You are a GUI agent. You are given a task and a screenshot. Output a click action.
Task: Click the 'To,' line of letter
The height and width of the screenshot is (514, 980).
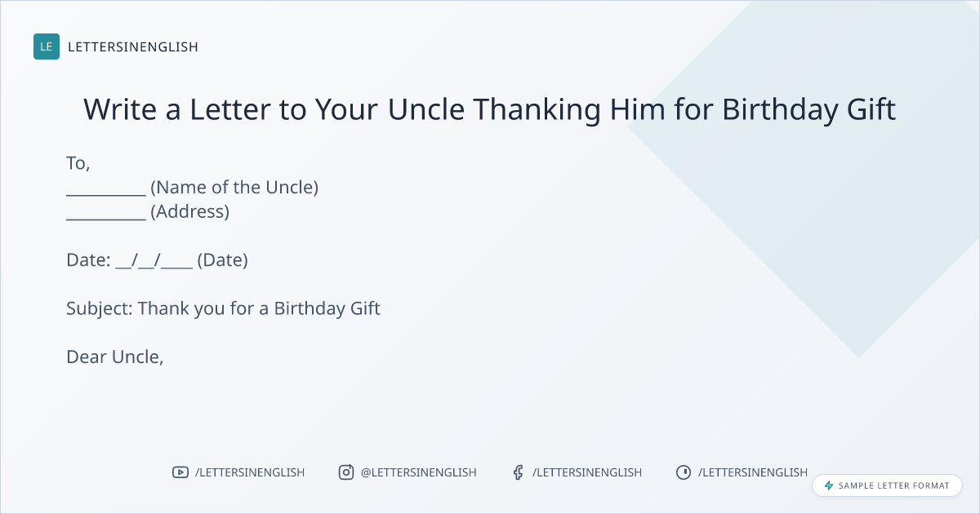tap(78, 164)
